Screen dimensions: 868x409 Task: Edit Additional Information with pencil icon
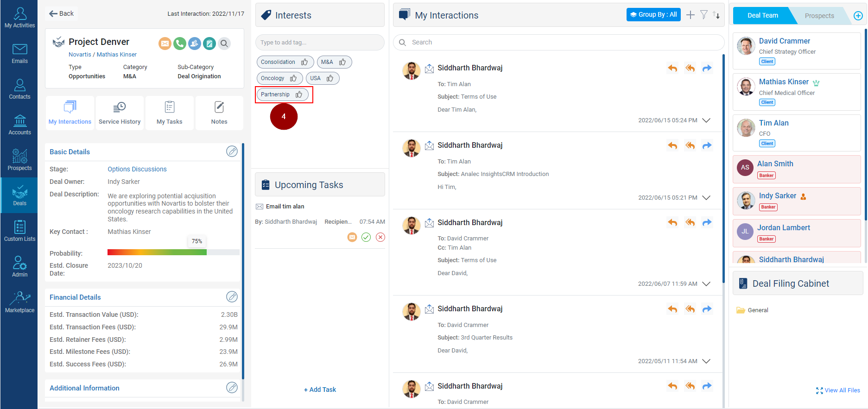pos(232,388)
